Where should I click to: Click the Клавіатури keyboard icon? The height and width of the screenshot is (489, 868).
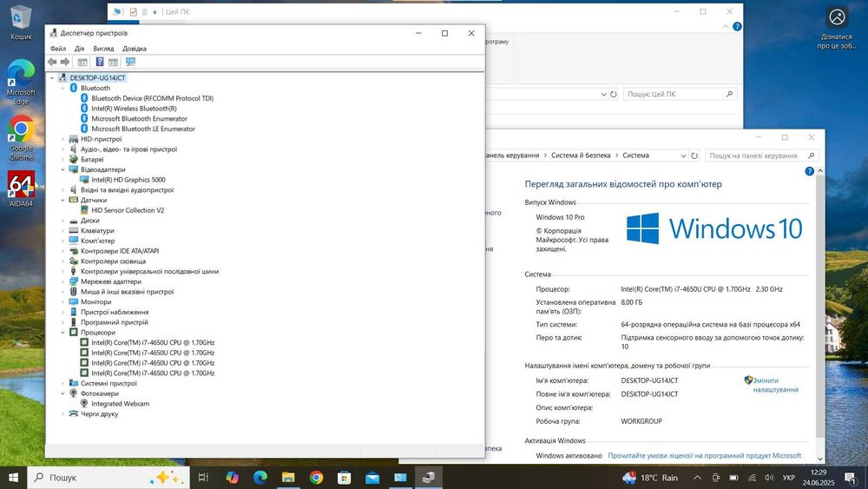[74, 230]
